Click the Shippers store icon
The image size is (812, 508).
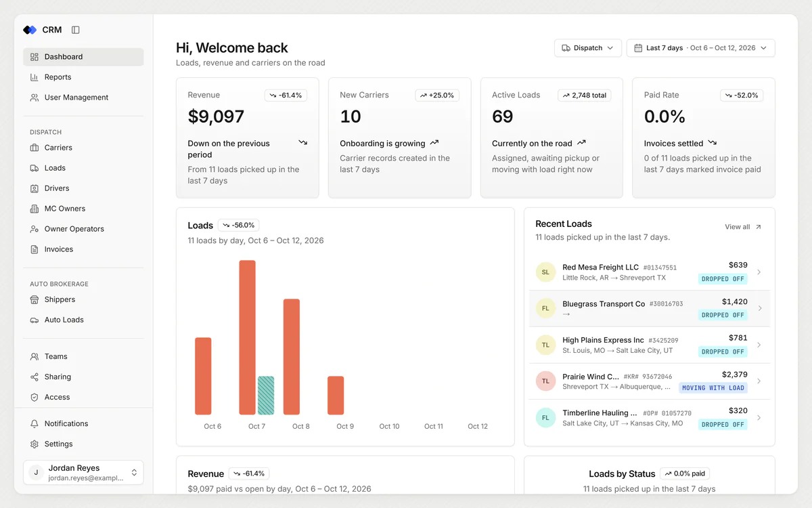[35, 299]
